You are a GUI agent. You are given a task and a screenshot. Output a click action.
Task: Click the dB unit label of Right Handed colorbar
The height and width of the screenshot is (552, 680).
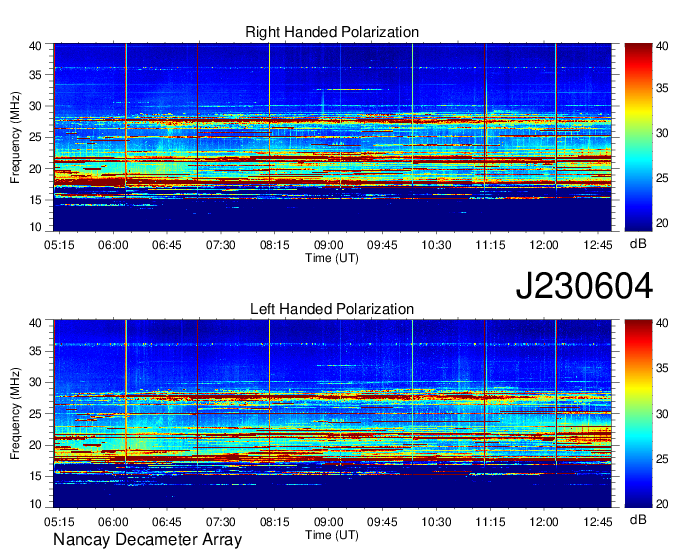pyautogui.click(x=638, y=244)
